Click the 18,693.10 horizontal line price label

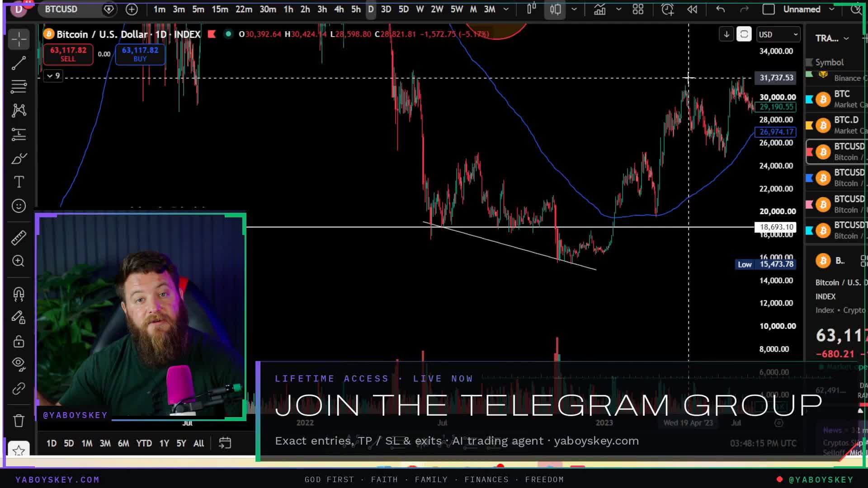tap(776, 227)
